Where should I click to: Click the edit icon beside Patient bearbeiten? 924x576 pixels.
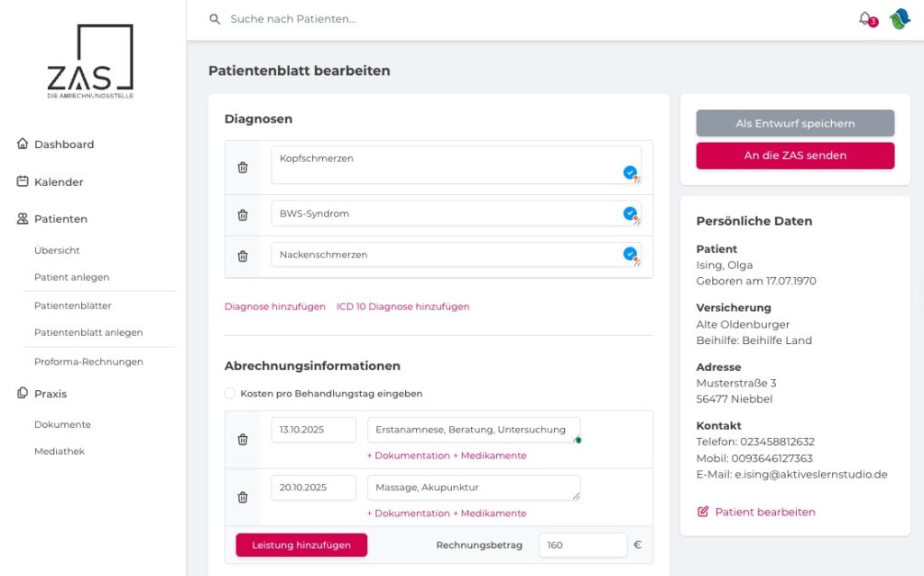point(702,511)
